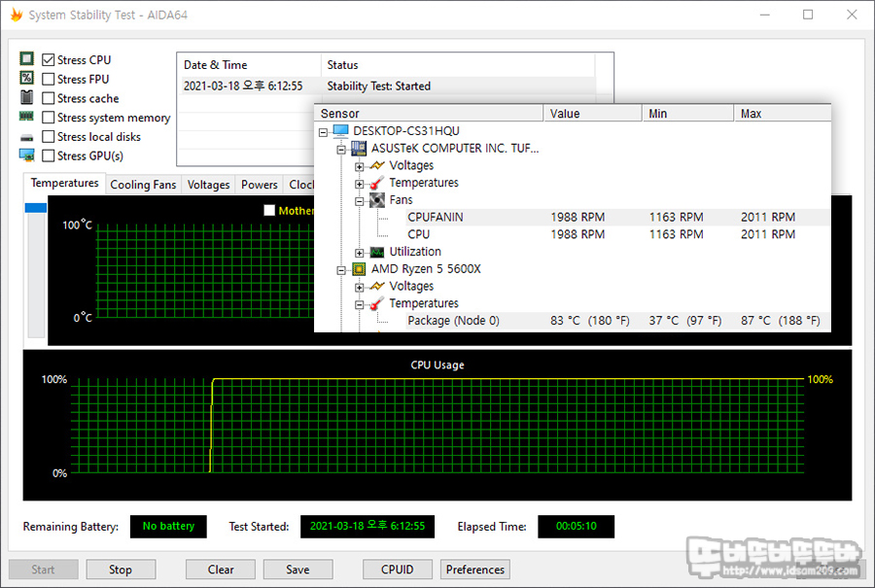Click the Sensor column header

[x=429, y=114]
